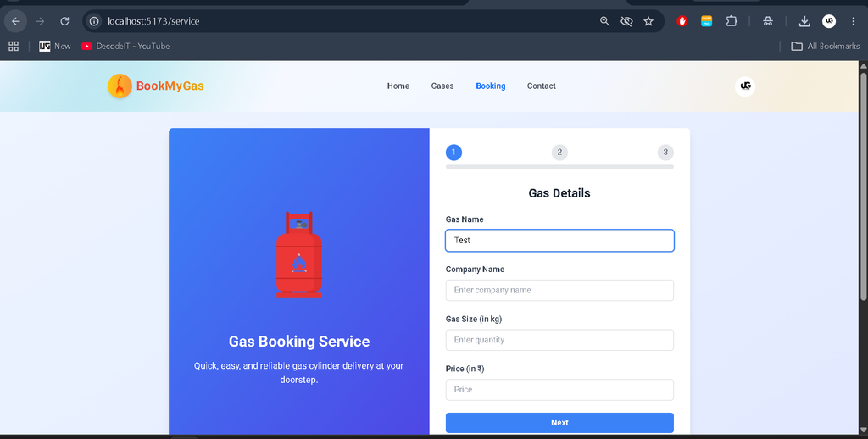Open the user avatar in site header
The image size is (868, 439).
744,86
